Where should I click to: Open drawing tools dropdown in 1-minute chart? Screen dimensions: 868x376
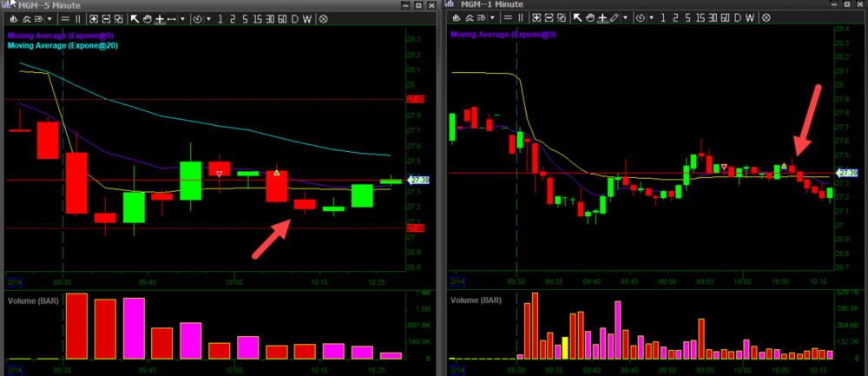626,18
